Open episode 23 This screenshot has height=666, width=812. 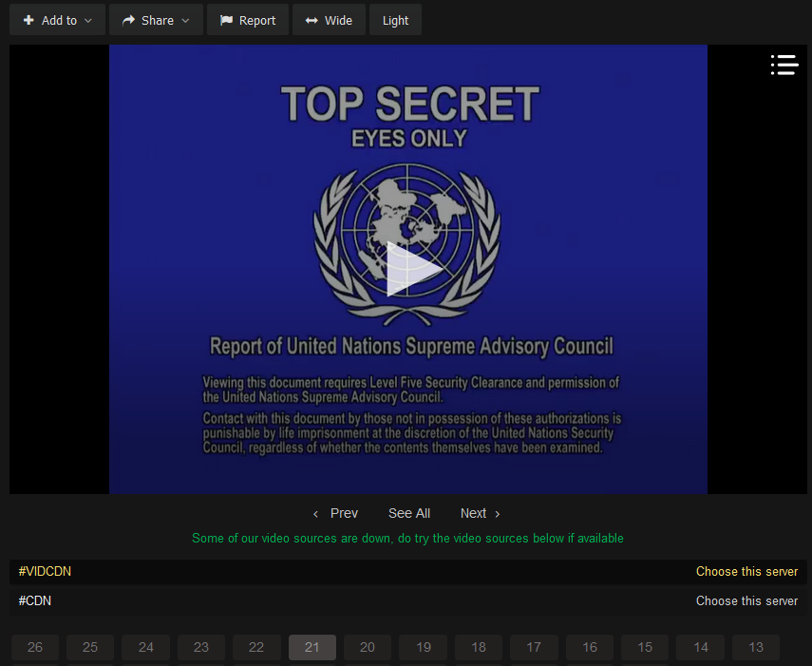[x=201, y=647]
